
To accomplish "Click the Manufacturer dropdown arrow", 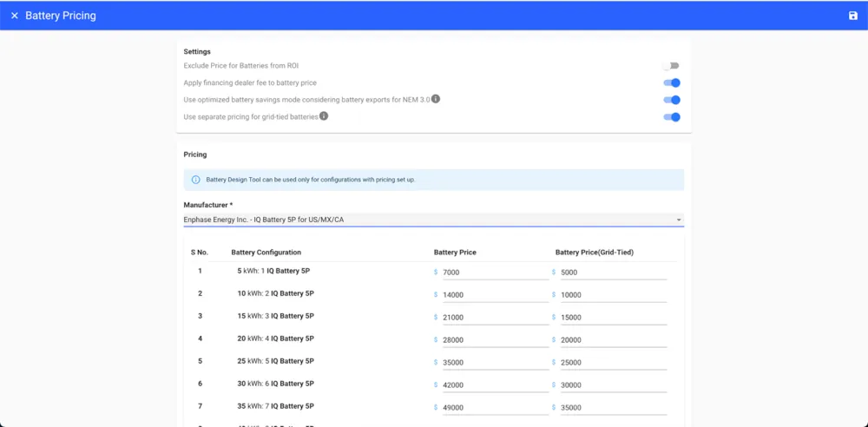I will pyautogui.click(x=679, y=220).
